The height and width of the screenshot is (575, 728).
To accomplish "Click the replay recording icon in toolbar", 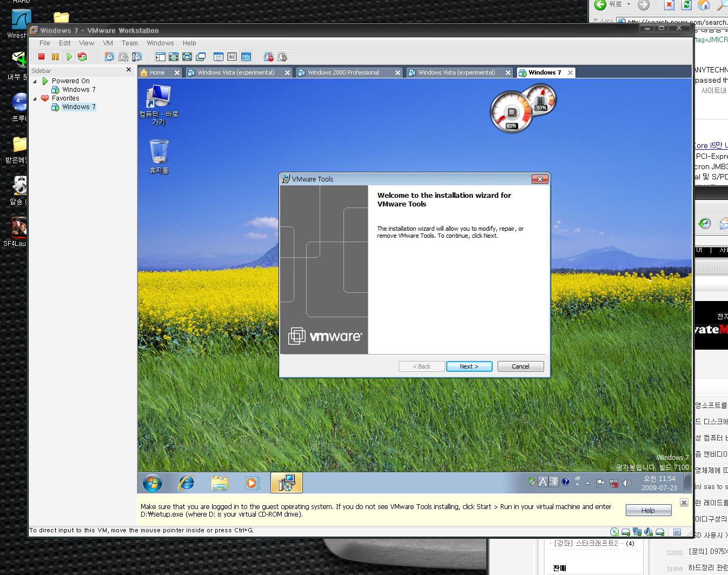I will [x=282, y=57].
